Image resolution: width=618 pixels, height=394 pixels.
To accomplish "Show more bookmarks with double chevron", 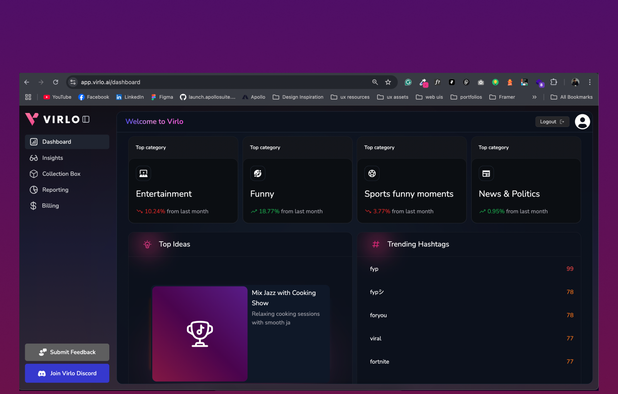I will coord(534,97).
